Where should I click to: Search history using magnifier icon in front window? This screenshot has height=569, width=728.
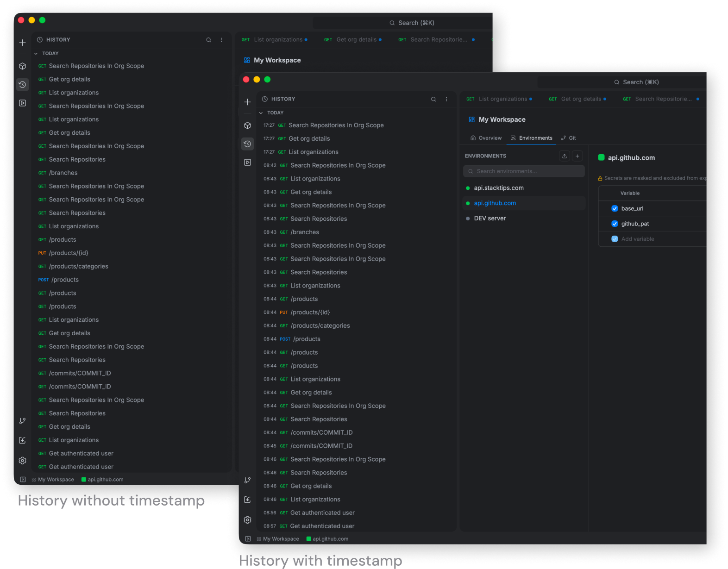pyautogui.click(x=433, y=99)
